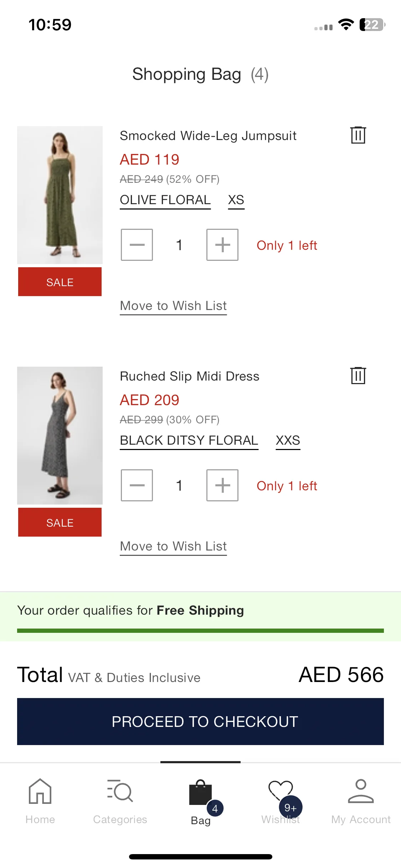
Task: Tap minus button for Ruched Slip Midi Dress
Action: (137, 485)
